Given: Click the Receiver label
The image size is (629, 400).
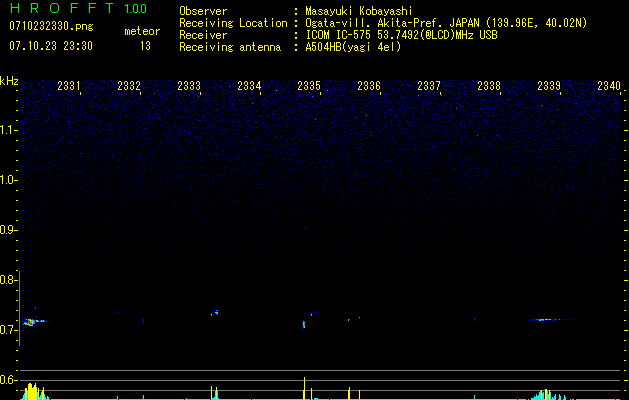Looking at the screenshot, I should click(x=203, y=35).
